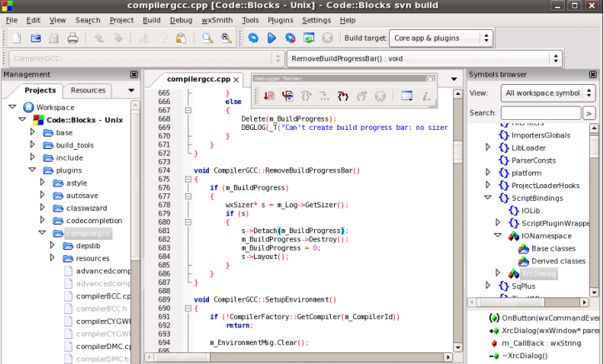This screenshot has height=364, width=604.
Task: Click the symbol search go button
Action: 588,113
